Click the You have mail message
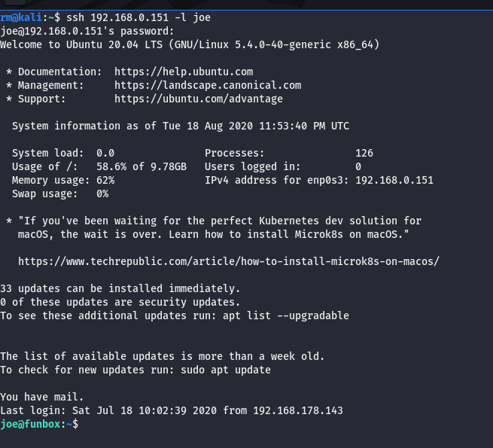The image size is (493, 448). tap(42, 397)
